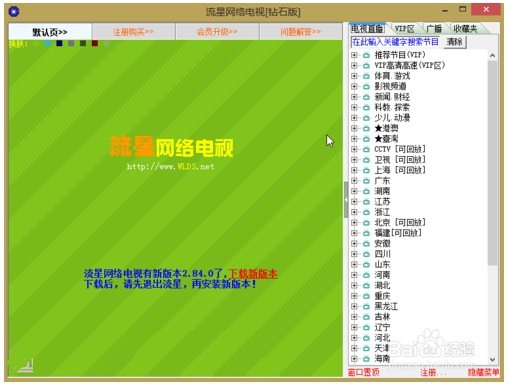Click the app logo icon in title bar
509x386 pixels.
13,12
